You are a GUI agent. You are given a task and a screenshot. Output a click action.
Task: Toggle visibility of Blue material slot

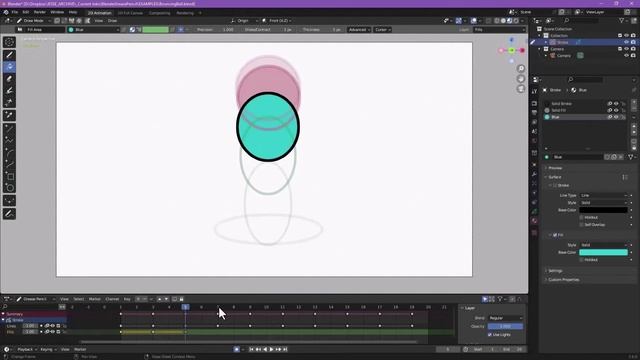coord(616,117)
